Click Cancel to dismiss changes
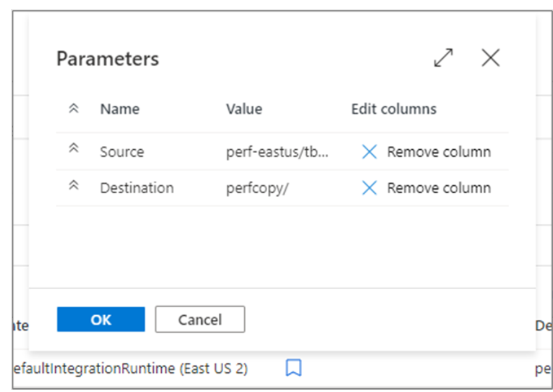Screen dimensions: 553x392 pyautogui.click(x=200, y=320)
